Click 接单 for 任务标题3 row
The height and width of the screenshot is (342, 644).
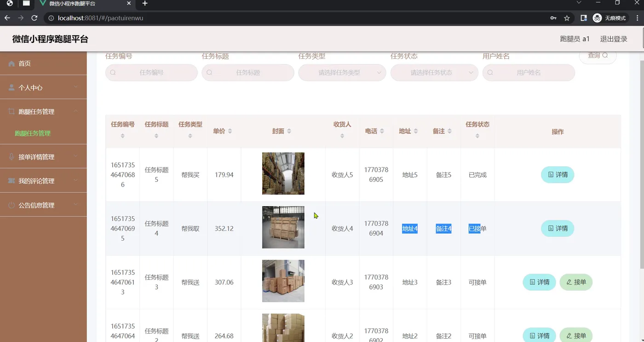[x=576, y=282]
